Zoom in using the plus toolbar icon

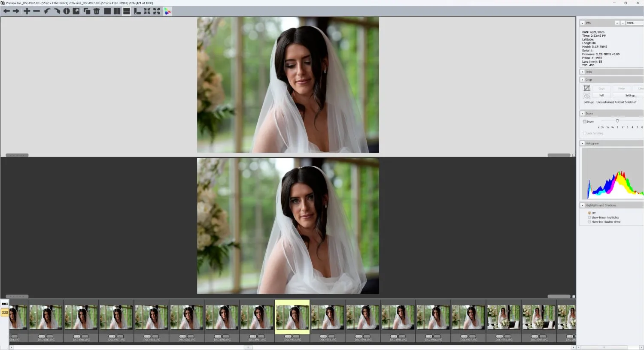[27, 11]
